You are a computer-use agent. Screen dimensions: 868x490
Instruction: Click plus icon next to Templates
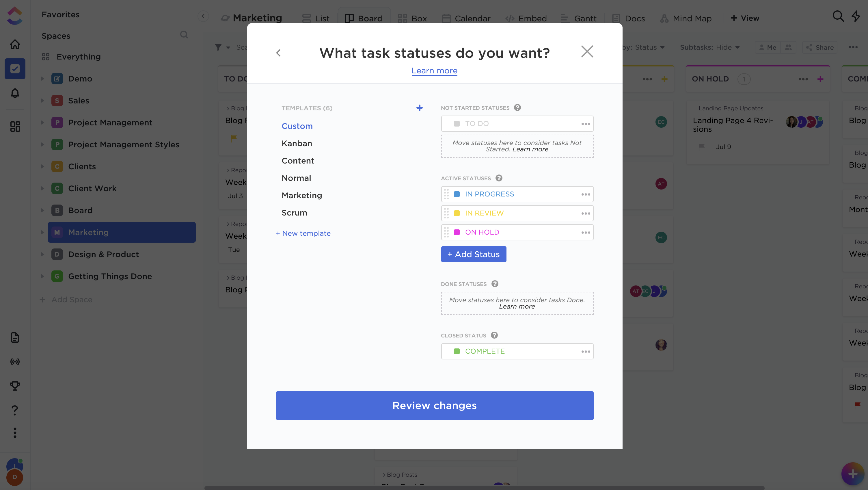(x=419, y=108)
